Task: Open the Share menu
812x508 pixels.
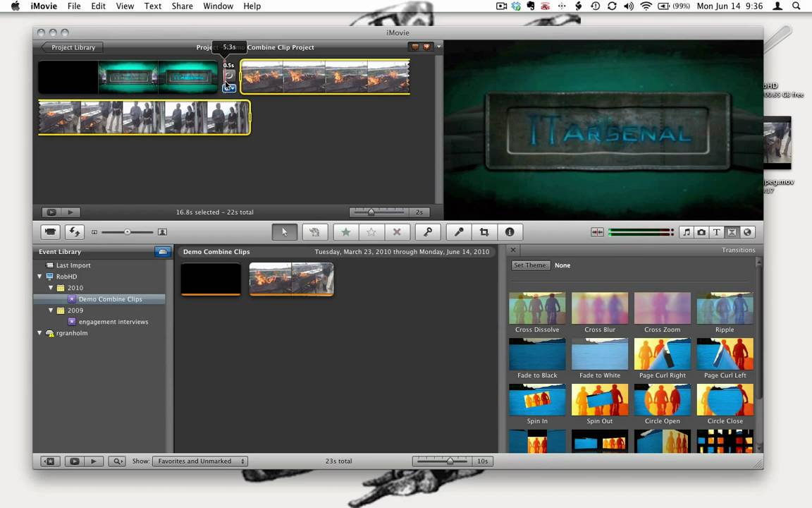Action: 183,6
